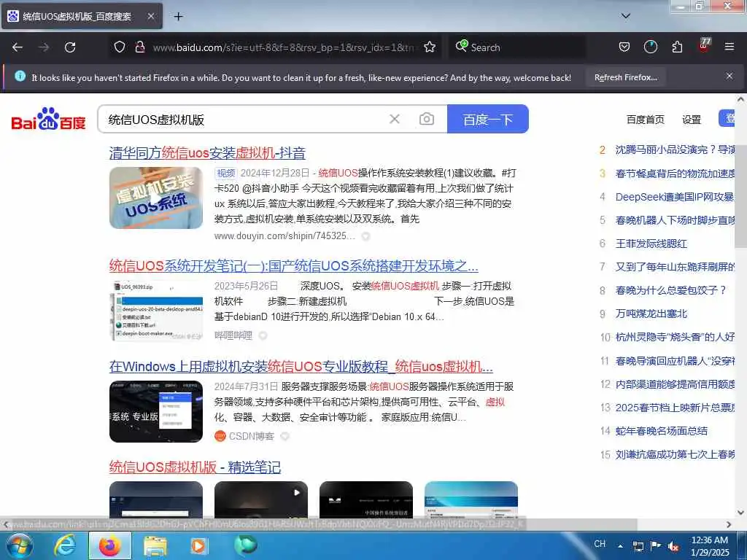Open the 设置 settings link
747x560 pixels.
(x=692, y=120)
